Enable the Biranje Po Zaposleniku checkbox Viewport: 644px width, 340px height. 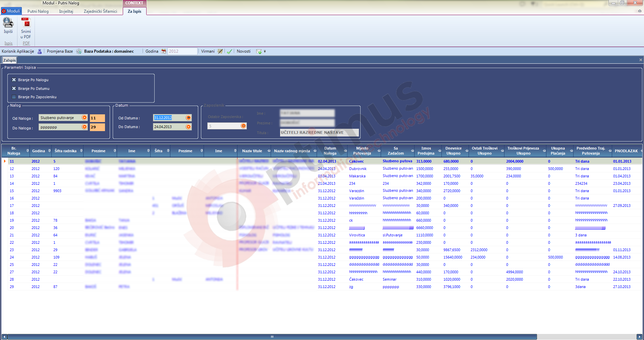pyautogui.click(x=14, y=97)
